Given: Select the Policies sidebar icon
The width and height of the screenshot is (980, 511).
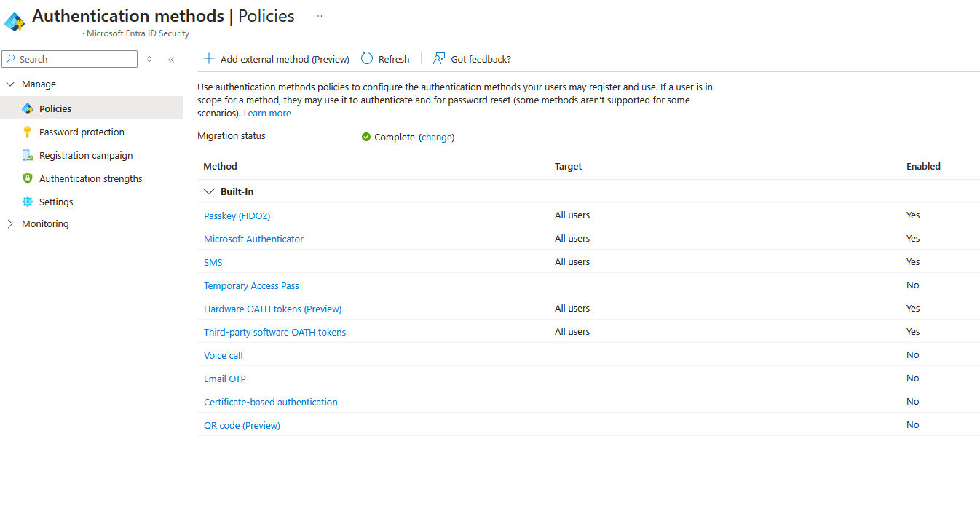Looking at the screenshot, I should click(x=29, y=108).
